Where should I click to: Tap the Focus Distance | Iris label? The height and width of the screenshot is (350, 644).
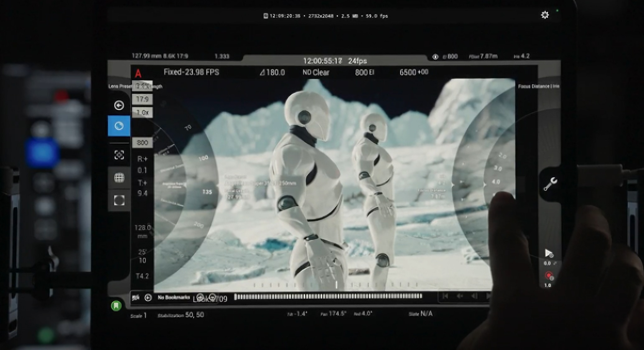click(x=539, y=86)
